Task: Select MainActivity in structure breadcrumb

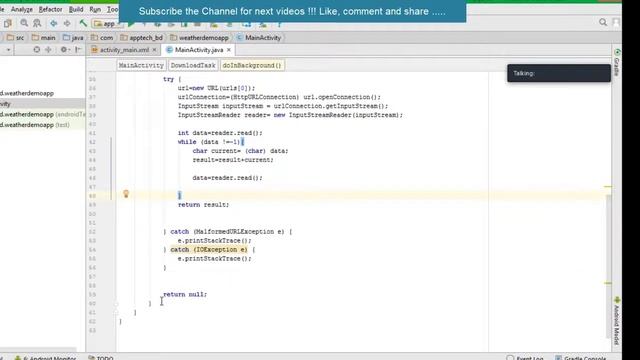Action: tap(141, 65)
